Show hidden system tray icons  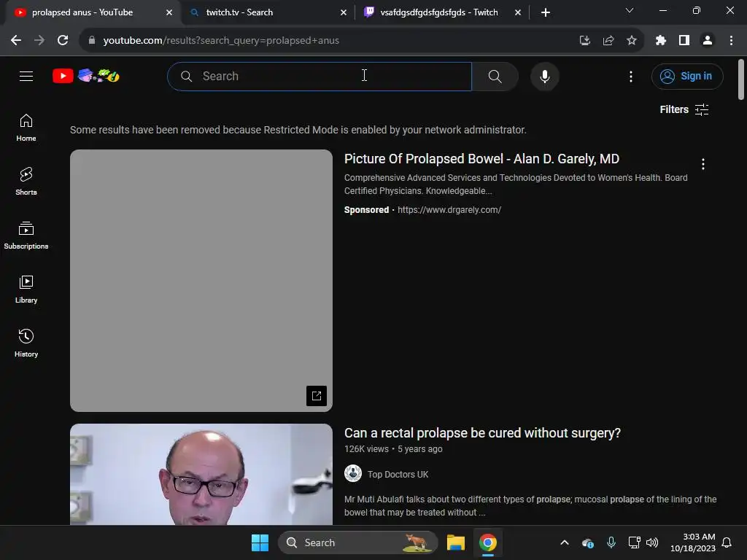tap(565, 542)
